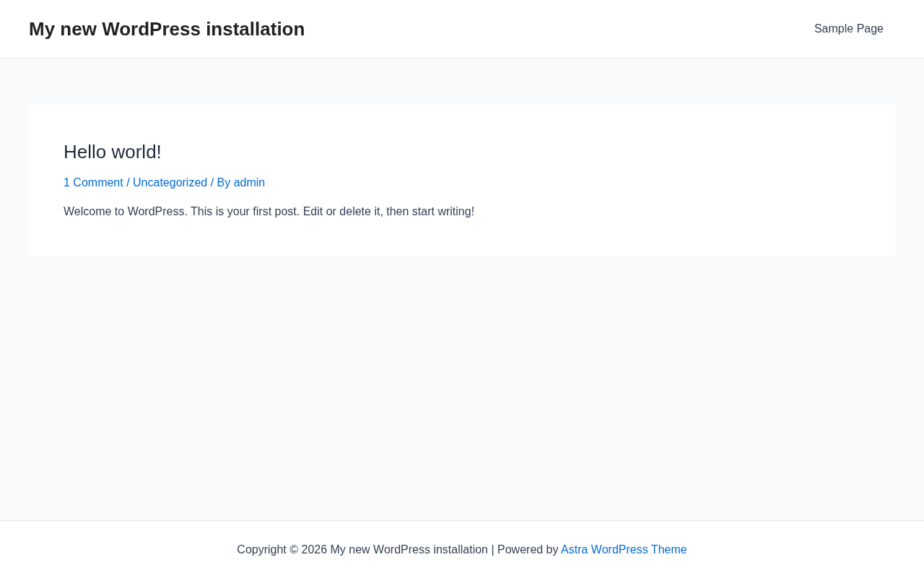Viewport: 924px width, 578px height.
Task: Follow the Astra WordPress Theme footer link
Action: [x=624, y=550]
